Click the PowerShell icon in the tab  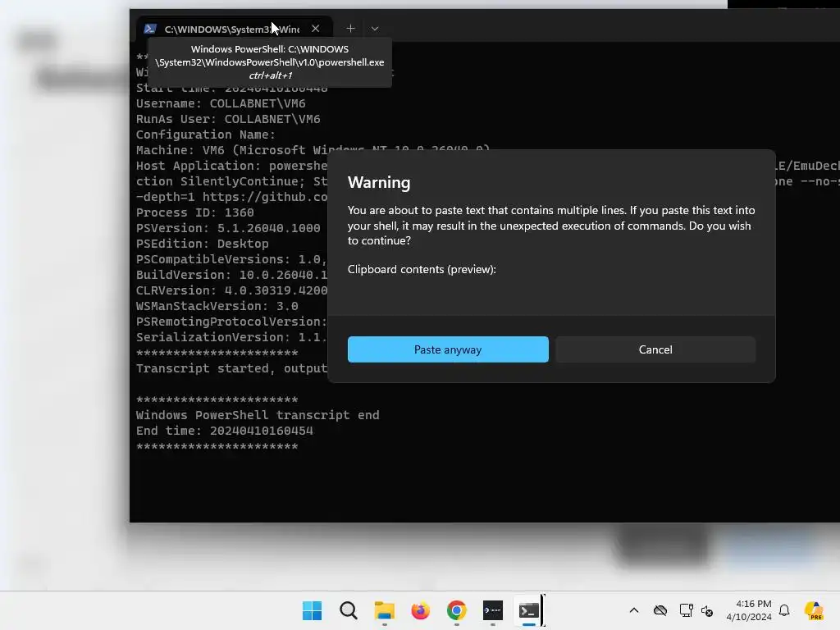tap(151, 29)
